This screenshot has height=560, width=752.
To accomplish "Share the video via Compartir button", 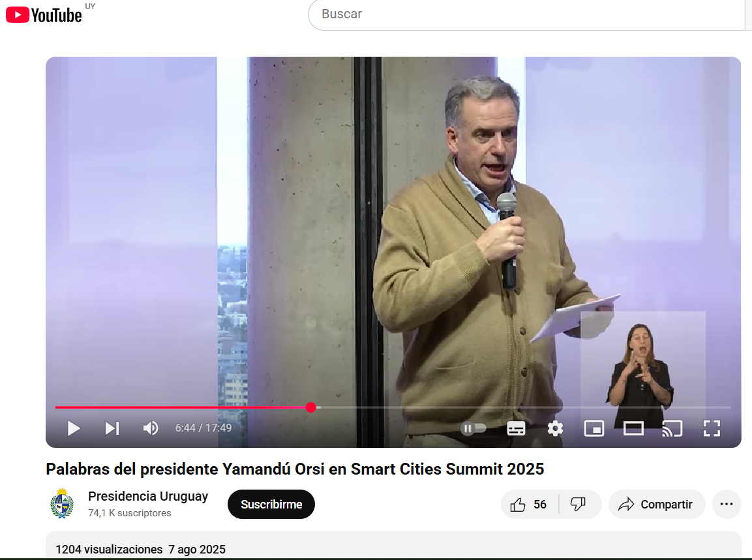I will pos(657,505).
